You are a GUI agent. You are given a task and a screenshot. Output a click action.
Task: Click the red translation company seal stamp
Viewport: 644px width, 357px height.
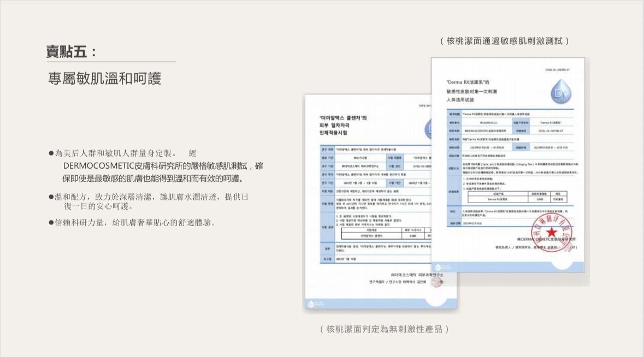pyautogui.click(x=552, y=232)
